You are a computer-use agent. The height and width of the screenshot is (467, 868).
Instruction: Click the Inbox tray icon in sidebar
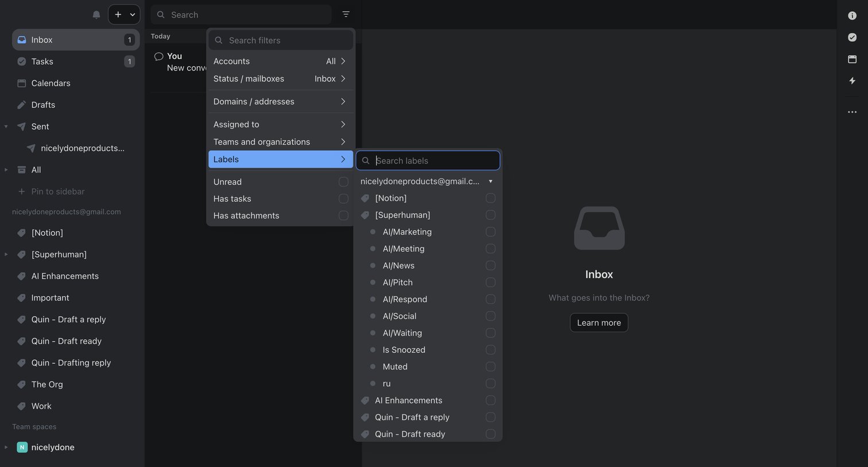22,40
